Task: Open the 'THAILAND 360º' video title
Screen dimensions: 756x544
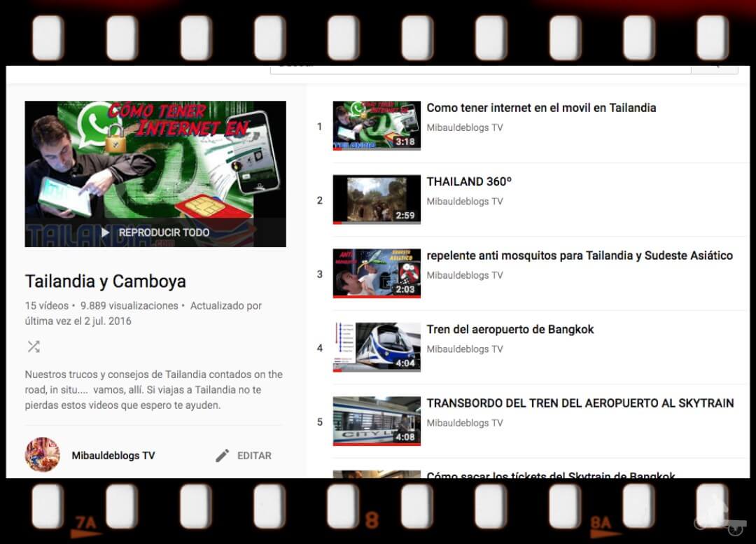Action: (x=468, y=182)
